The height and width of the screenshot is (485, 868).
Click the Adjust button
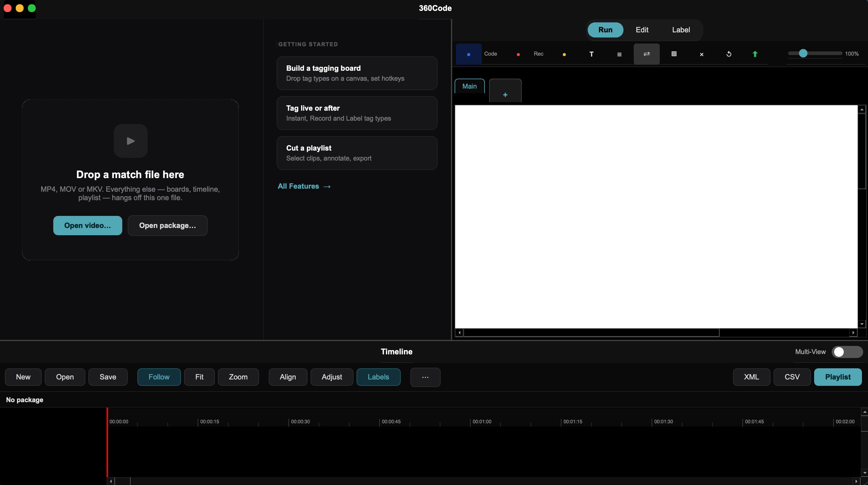click(x=332, y=377)
